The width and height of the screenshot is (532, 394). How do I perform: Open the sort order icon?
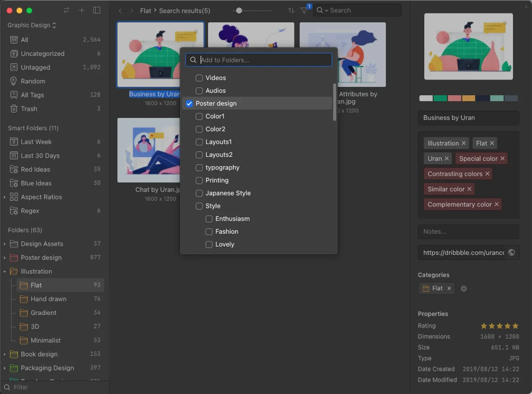point(291,10)
